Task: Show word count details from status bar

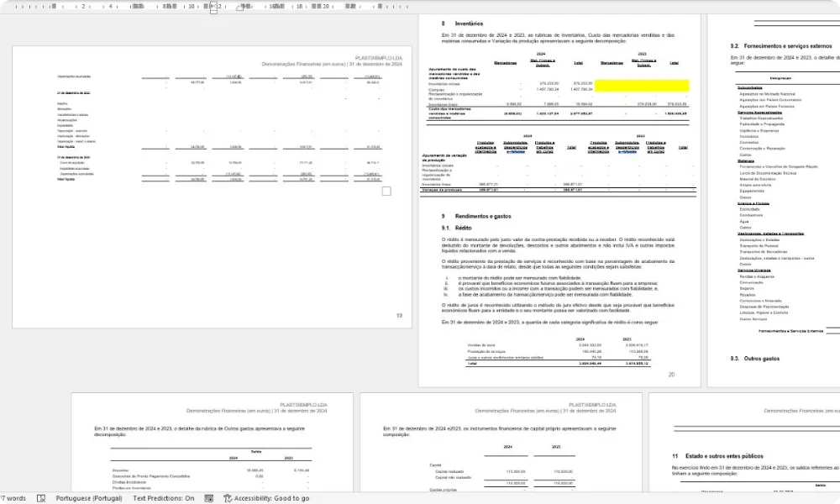Action: point(13,498)
